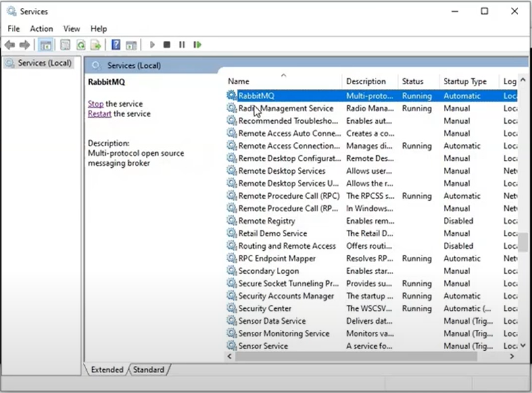
Task: Click the Back arrow toolbar icon
Action: pos(10,45)
